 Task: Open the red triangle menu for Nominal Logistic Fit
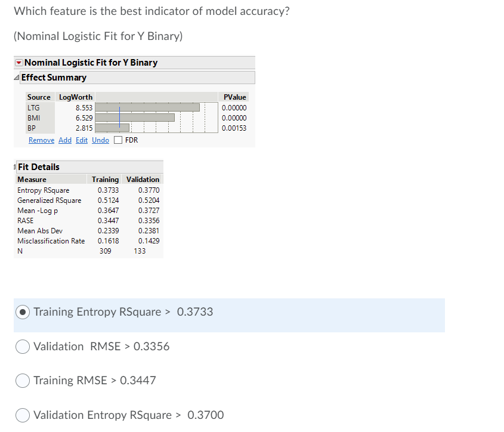[x=18, y=62]
